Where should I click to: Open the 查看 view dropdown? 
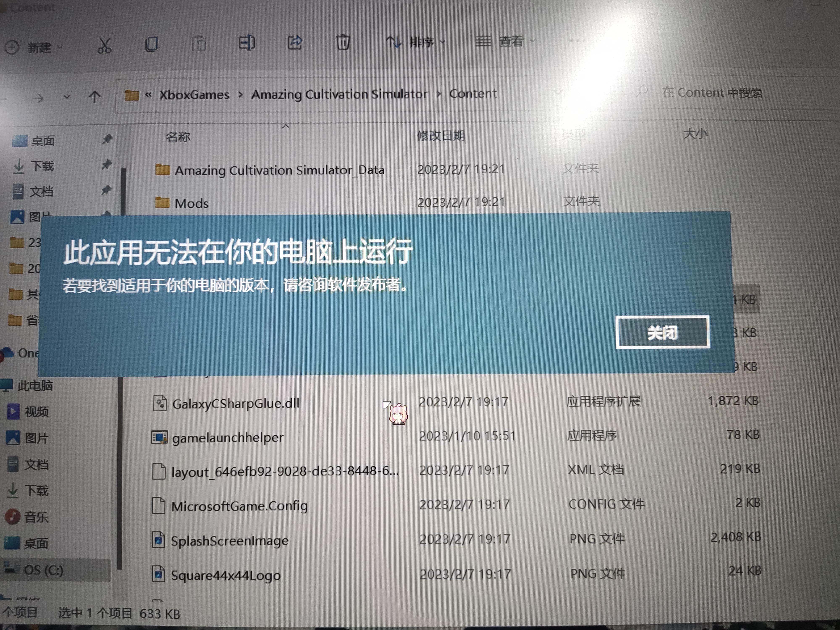click(505, 41)
